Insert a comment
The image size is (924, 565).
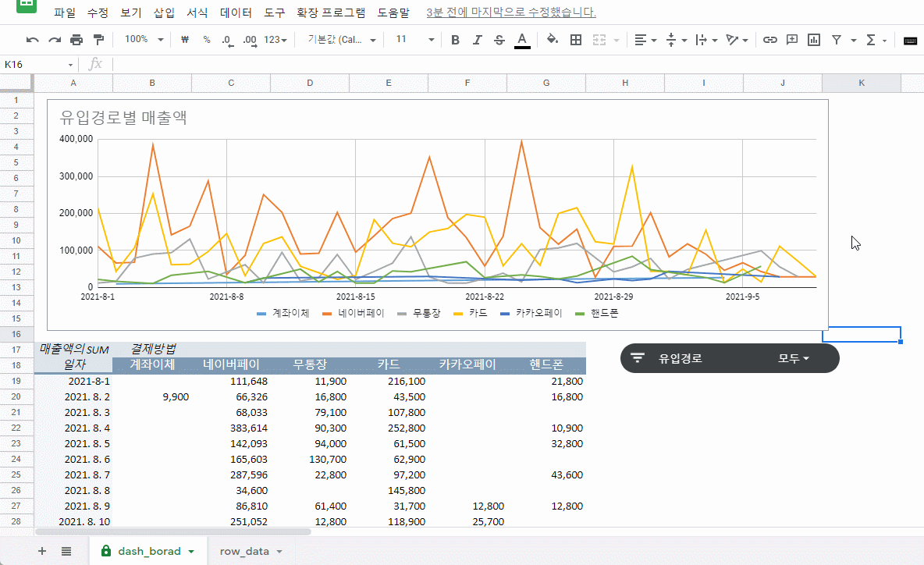[x=792, y=40]
